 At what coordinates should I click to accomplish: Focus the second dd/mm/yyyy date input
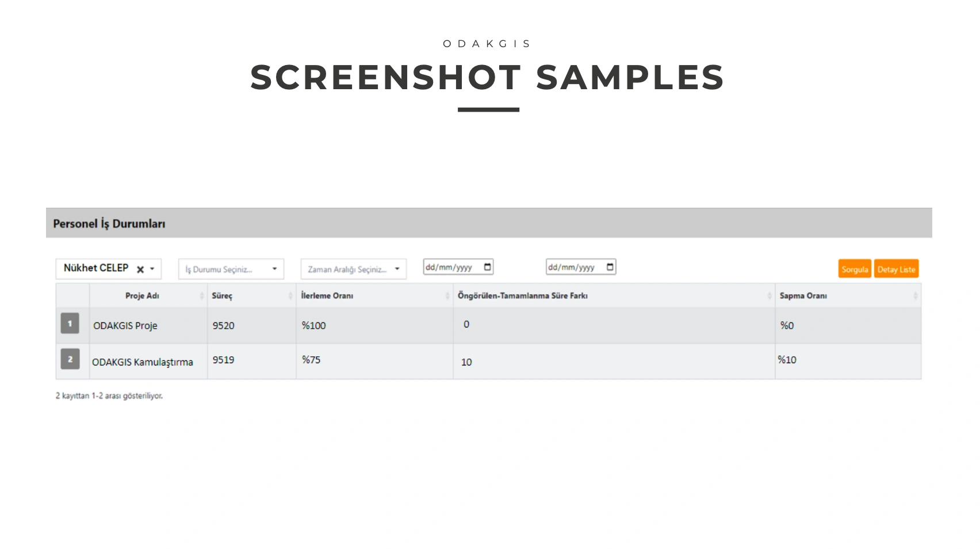(572, 267)
